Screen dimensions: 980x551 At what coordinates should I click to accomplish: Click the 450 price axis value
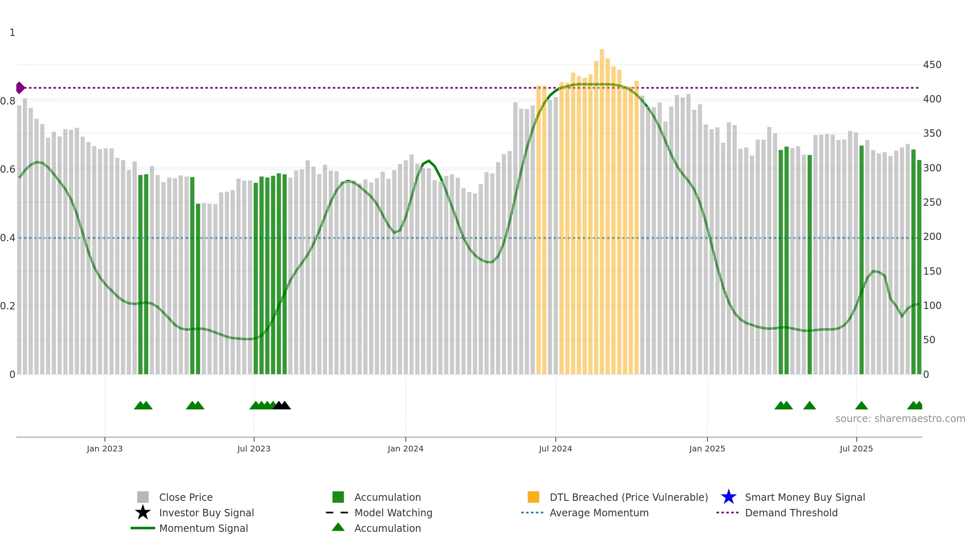coord(932,65)
